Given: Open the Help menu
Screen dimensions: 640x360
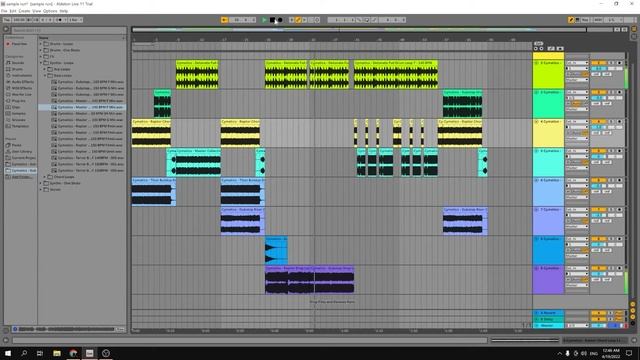Looking at the screenshot, I should point(64,11).
